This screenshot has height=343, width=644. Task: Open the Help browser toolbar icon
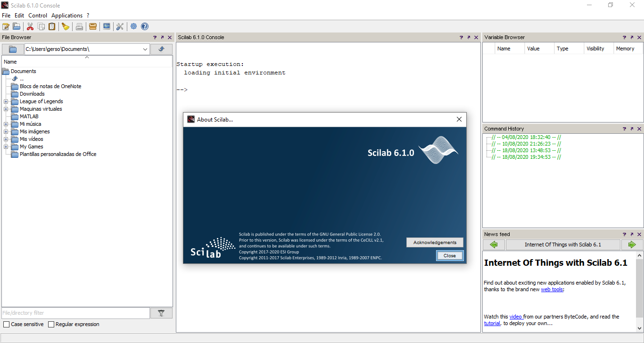[x=145, y=26]
